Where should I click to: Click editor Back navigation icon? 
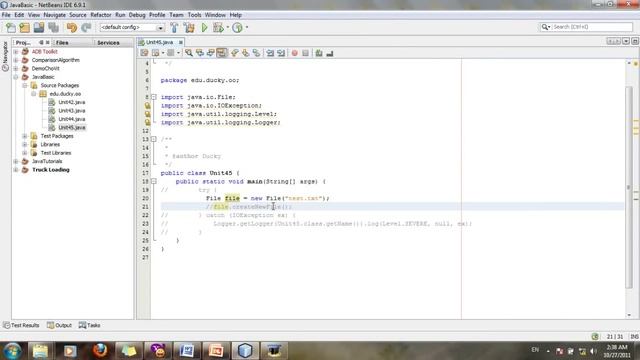[156, 53]
